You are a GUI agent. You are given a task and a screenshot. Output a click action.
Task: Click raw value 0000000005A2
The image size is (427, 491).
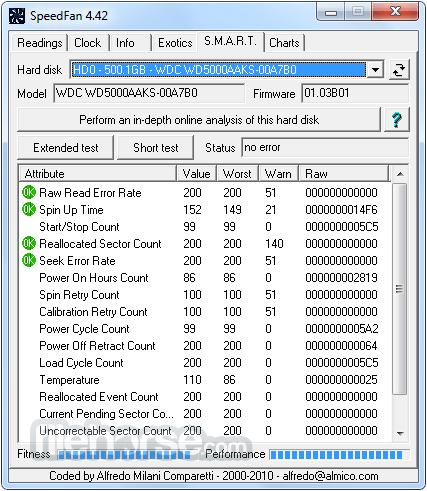tap(342, 329)
